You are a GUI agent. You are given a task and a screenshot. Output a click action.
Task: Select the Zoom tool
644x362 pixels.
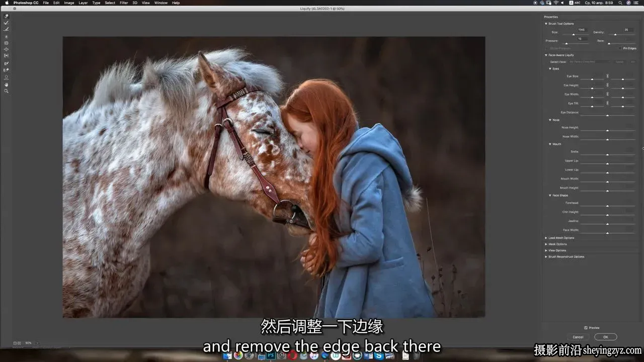[6, 91]
